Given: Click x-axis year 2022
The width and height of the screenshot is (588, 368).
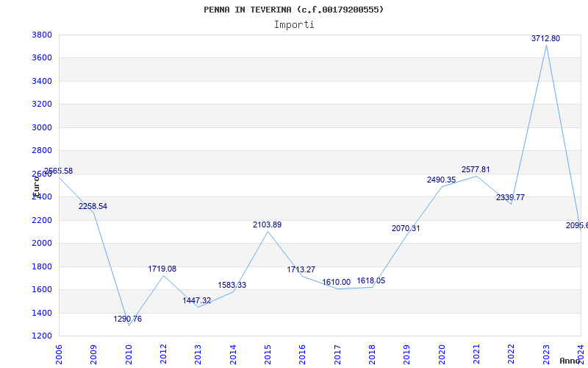Looking at the screenshot, I should (x=512, y=355).
